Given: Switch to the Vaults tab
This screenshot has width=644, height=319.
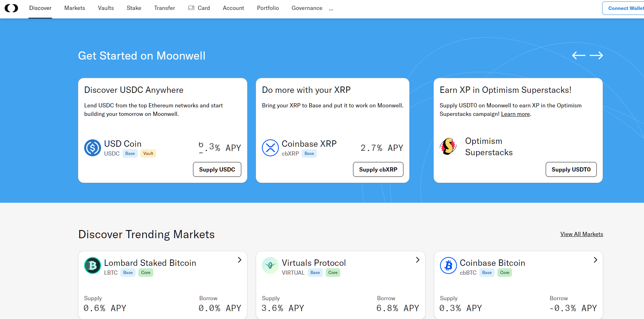Looking at the screenshot, I should tap(106, 8).
